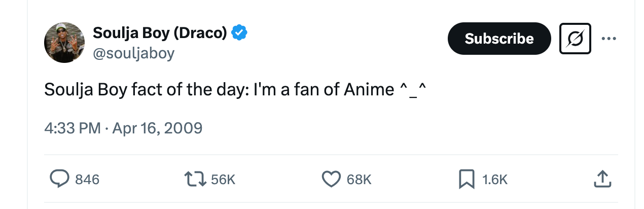Click the word Anime in the tweet
The image size is (644, 209).
[369, 90]
